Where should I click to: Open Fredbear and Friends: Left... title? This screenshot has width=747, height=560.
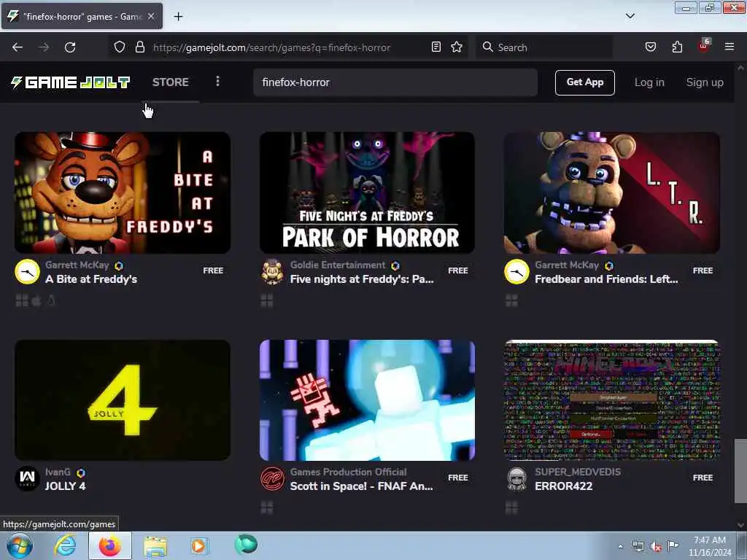[x=606, y=279]
